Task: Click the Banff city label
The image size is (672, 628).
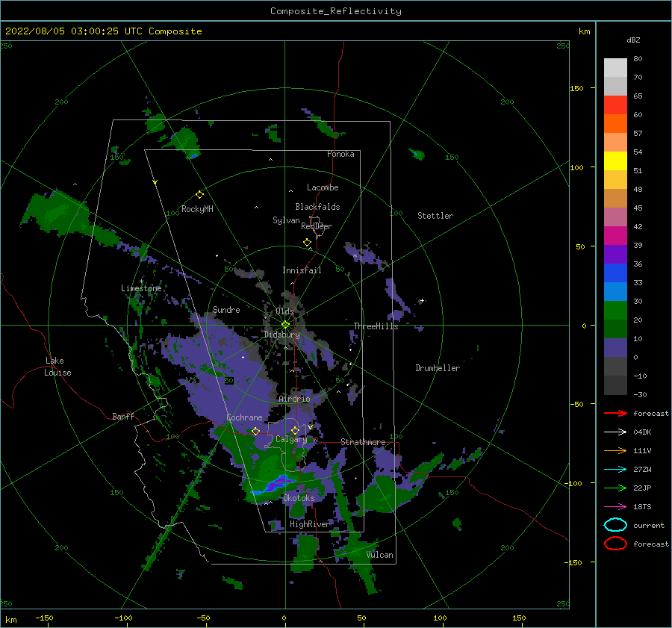Action: pyautogui.click(x=123, y=416)
